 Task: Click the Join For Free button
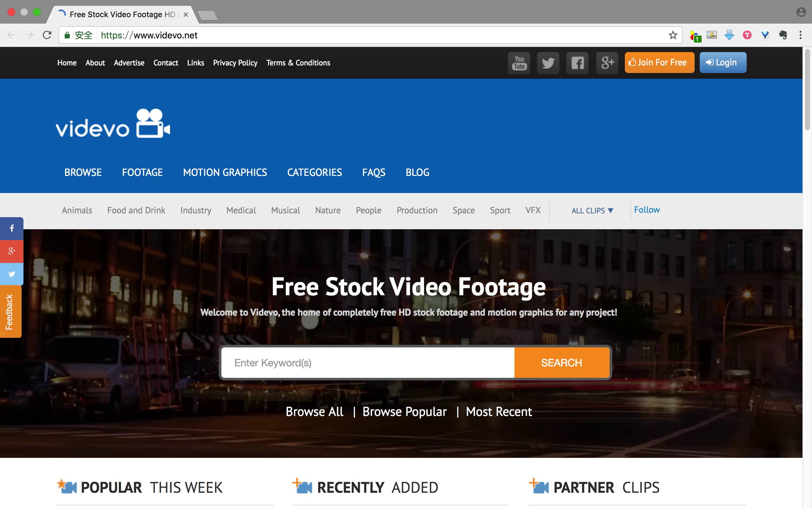[659, 63]
